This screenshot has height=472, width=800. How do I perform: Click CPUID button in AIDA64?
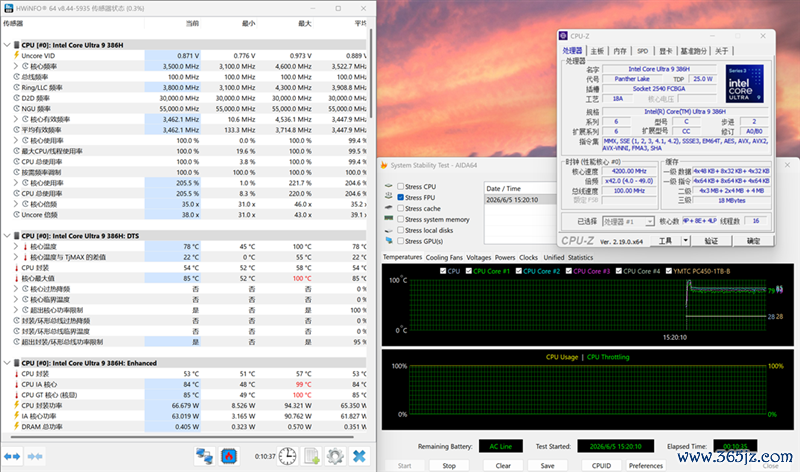pyautogui.click(x=601, y=465)
